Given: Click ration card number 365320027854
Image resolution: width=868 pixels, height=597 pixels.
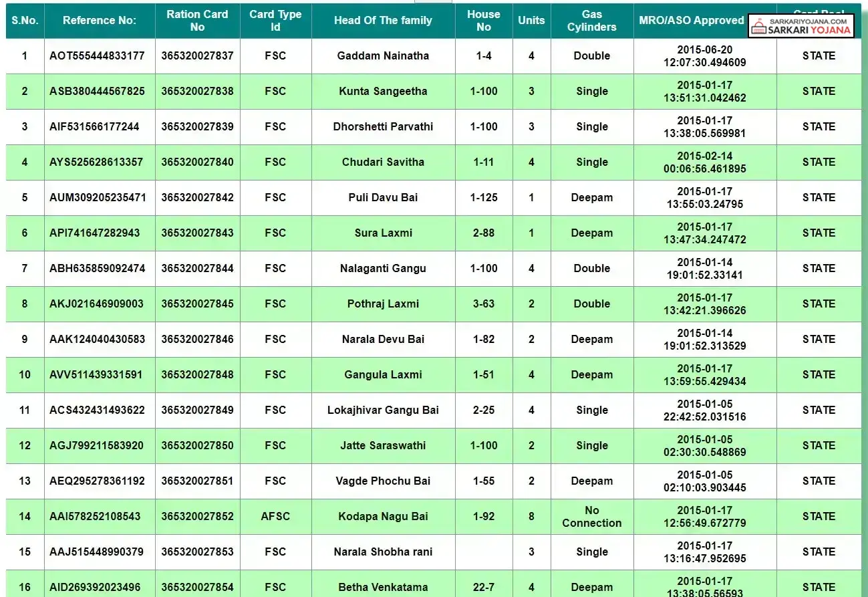Looking at the screenshot, I should tap(197, 588).
